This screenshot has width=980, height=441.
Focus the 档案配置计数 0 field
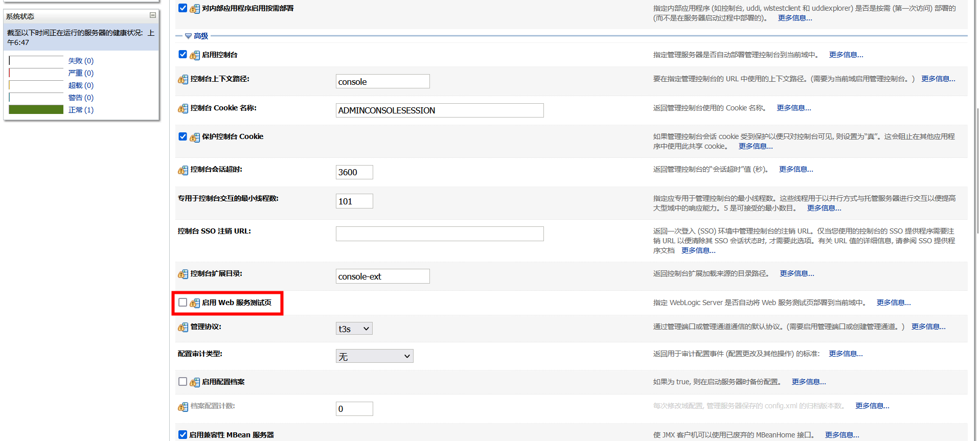coord(354,409)
